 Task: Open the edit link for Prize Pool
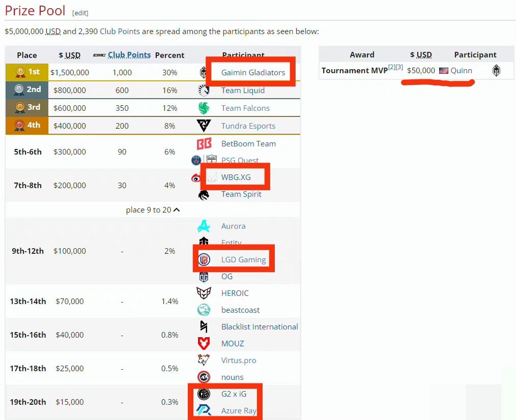[80, 13]
